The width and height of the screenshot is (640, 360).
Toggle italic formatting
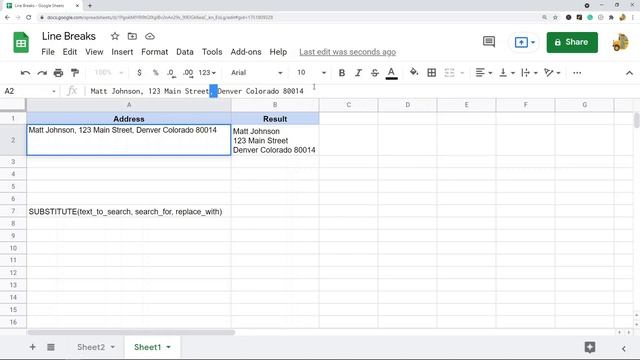358,73
